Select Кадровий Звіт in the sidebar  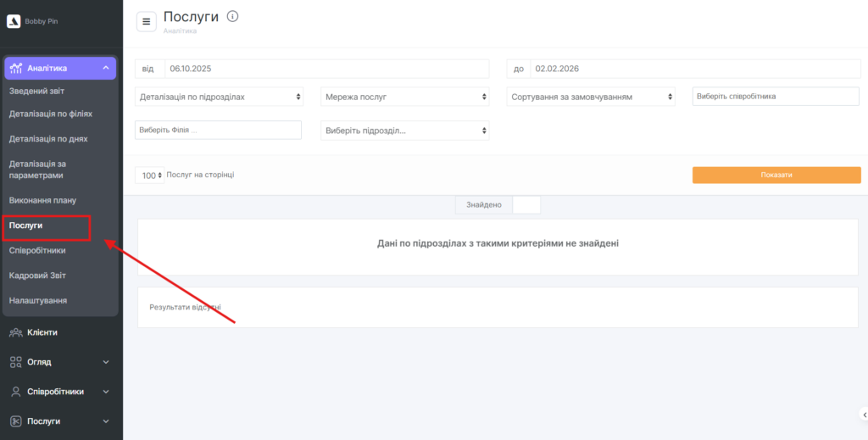click(x=37, y=276)
